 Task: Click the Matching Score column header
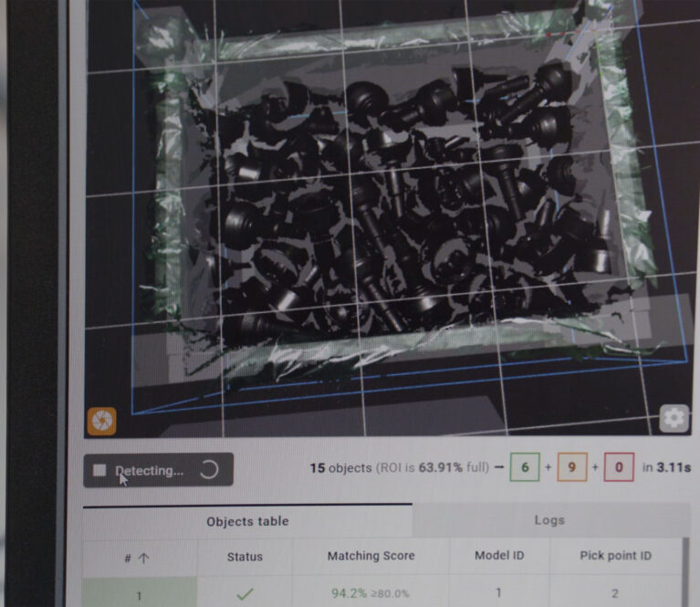pyautogui.click(x=371, y=556)
